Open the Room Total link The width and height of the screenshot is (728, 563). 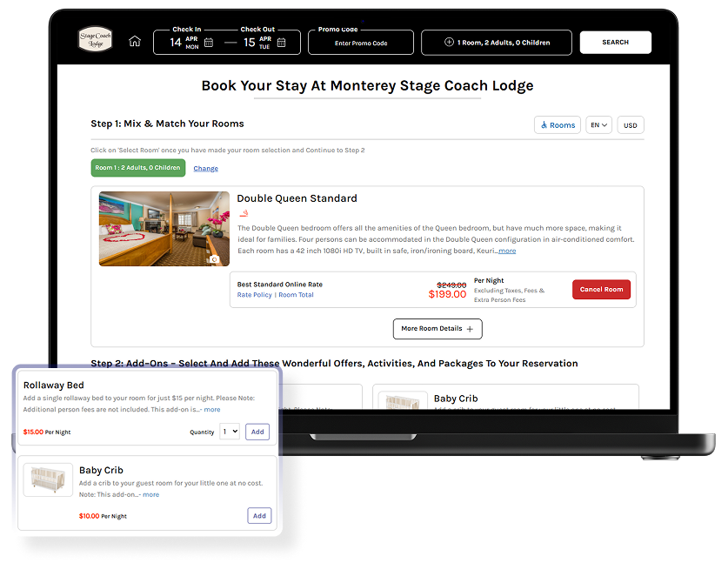pyautogui.click(x=296, y=294)
